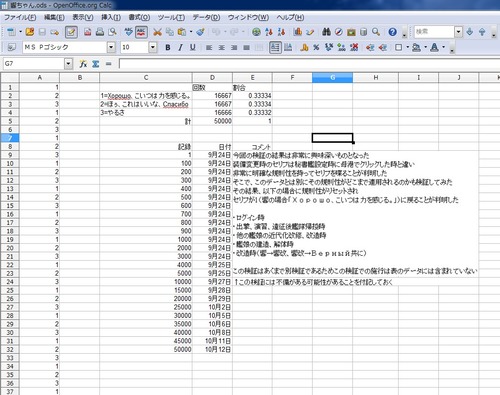Image resolution: width=500 pixels, height=395 pixels.
Task: Toggle AutoSpellcheck
Action: tap(141, 32)
